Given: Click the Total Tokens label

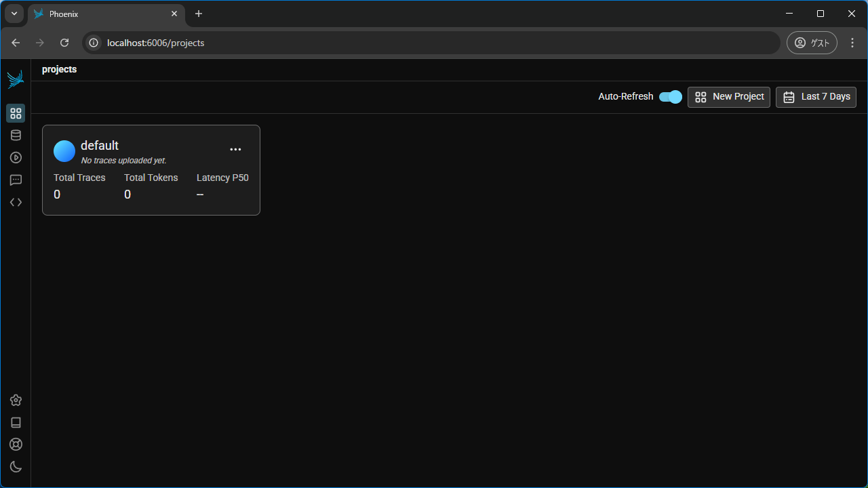Looking at the screenshot, I should pos(151,178).
